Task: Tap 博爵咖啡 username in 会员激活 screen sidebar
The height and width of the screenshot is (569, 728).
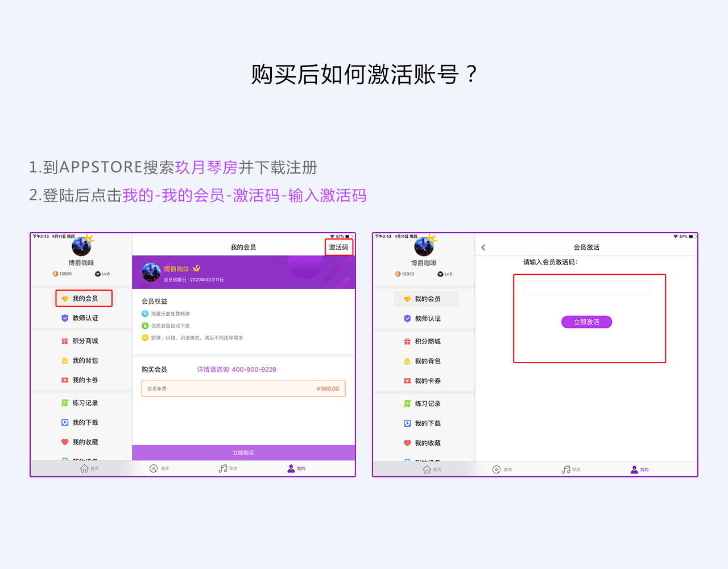Action: tap(424, 263)
